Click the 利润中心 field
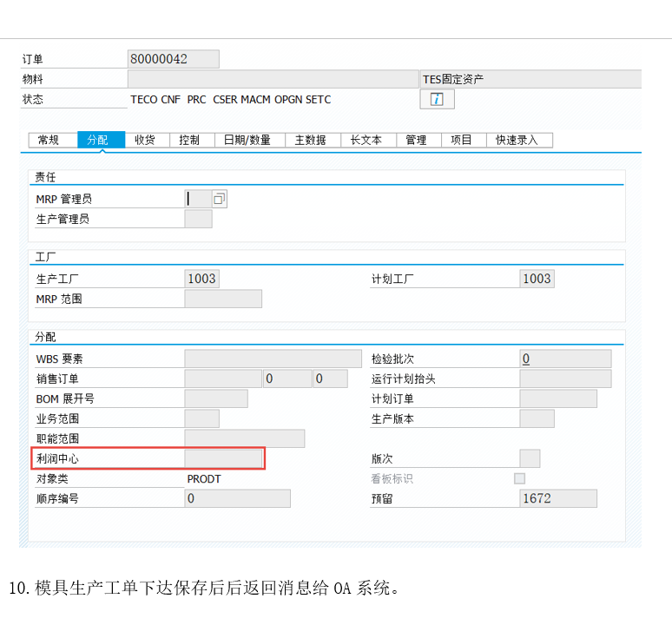The width and height of the screenshot is (672, 625). pos(223,458)
